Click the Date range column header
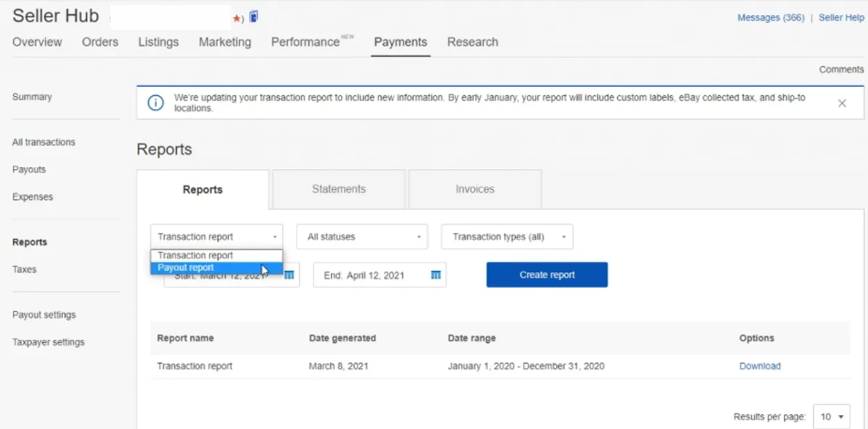 [472, 338]
